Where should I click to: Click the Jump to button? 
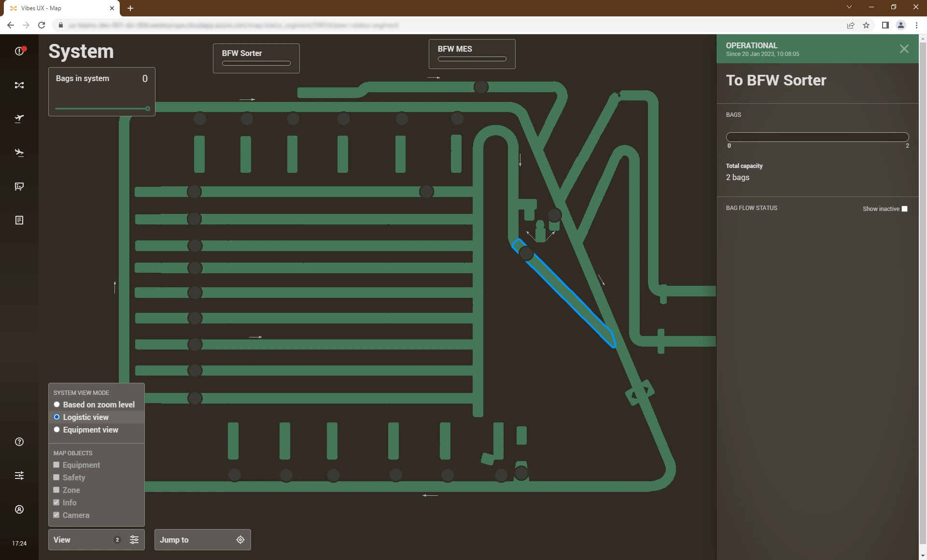tap(203, 540)
